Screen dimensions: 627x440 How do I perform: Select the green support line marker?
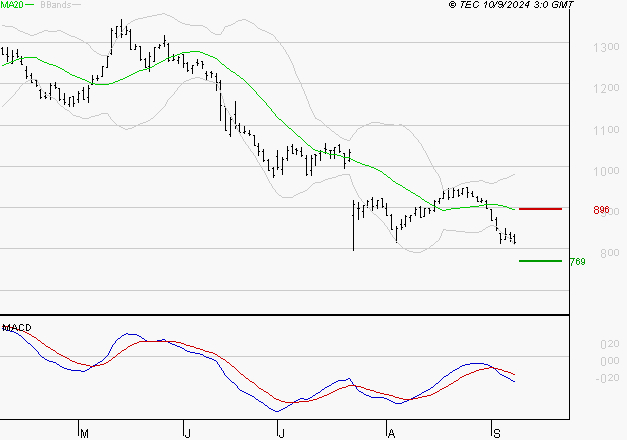(x=540, y=261)
